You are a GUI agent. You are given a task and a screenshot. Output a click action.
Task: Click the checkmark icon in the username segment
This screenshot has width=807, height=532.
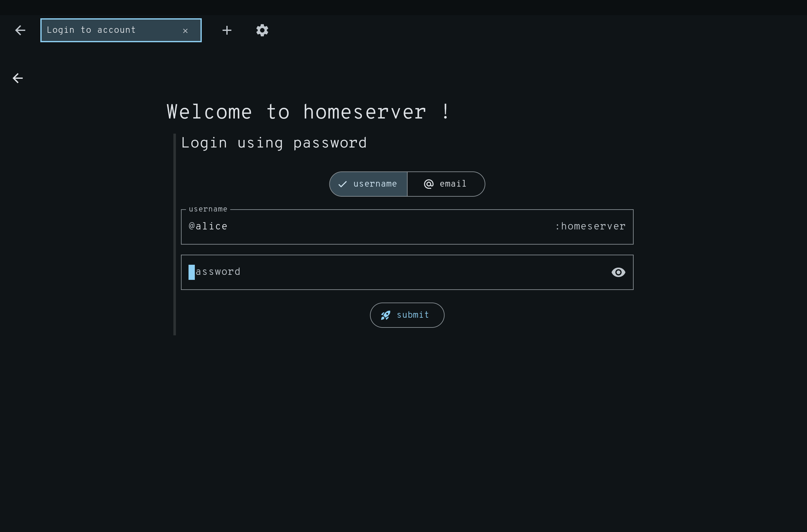tap(342, 184)
